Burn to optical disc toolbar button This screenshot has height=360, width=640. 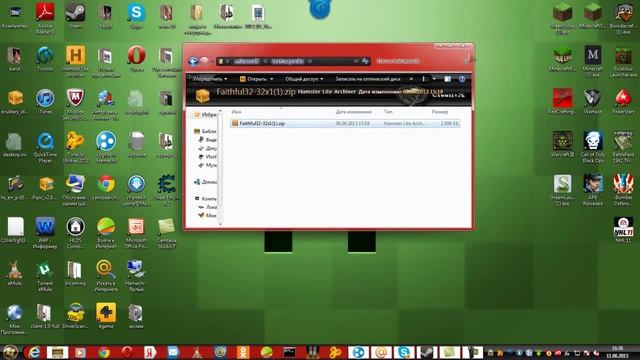[368, 79]
